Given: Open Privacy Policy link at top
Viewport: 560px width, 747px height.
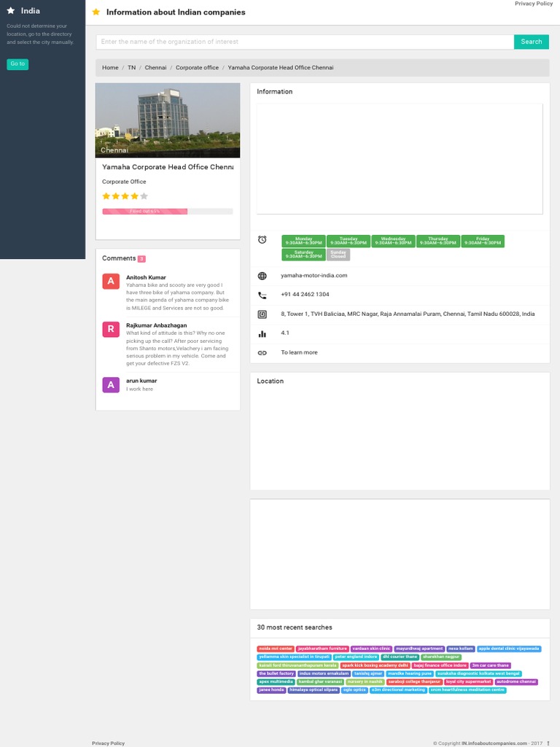Looking at the screenshot, I should [533, 4].
